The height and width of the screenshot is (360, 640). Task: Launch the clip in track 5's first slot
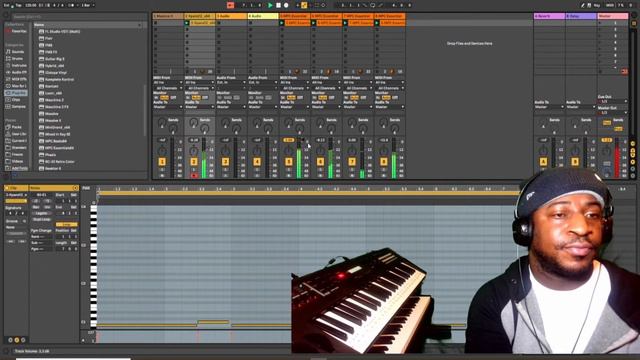pos(282,23)
